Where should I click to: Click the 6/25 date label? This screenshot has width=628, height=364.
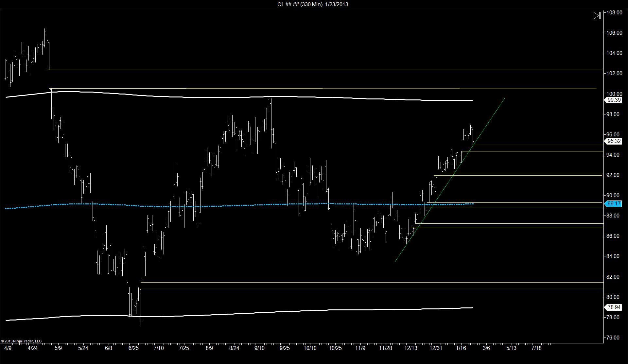[133, 348]
